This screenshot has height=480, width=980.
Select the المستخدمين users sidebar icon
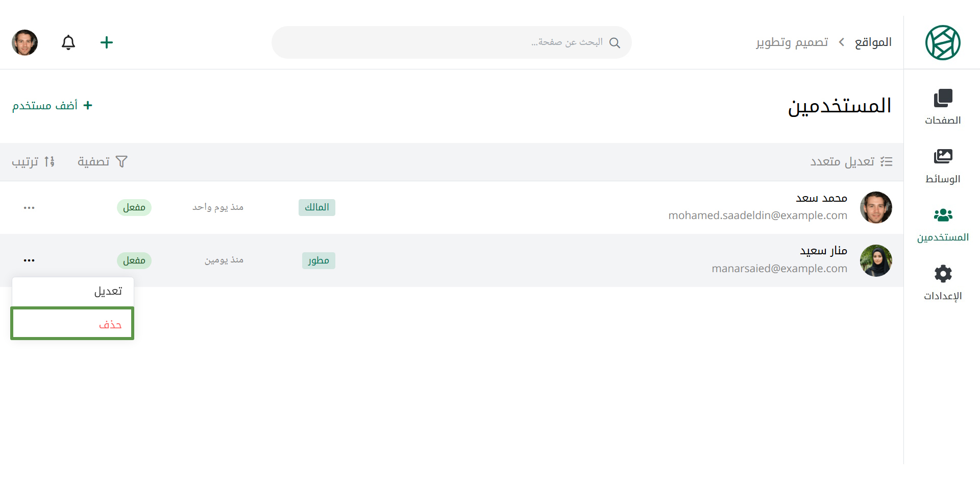(943, 225)
